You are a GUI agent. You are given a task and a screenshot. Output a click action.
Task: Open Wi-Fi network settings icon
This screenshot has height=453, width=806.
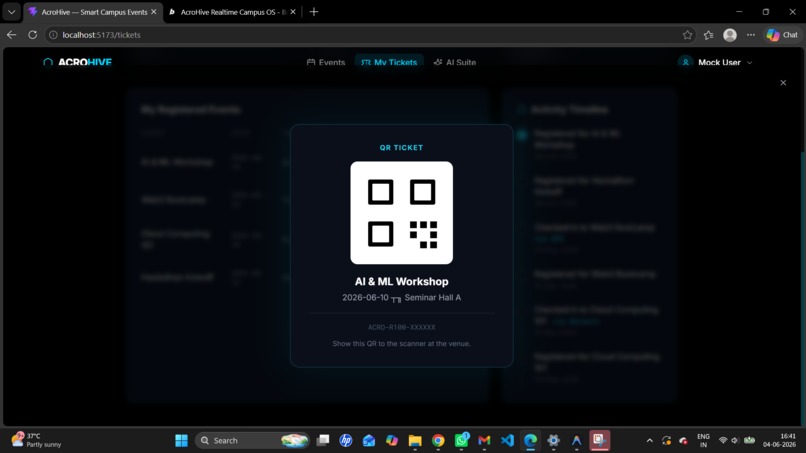point(723,440)
